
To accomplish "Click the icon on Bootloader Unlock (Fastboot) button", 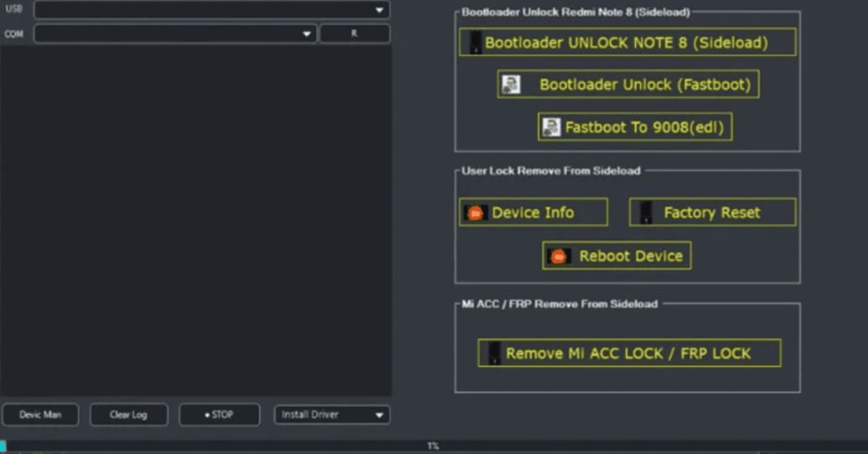I will 511,85.
